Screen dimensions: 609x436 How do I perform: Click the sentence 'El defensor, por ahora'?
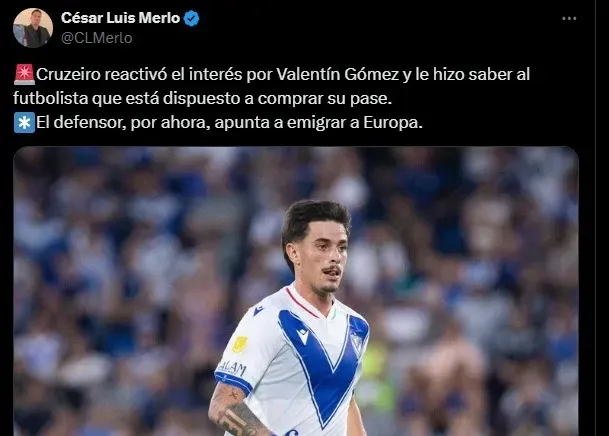(x=229, y=123)
